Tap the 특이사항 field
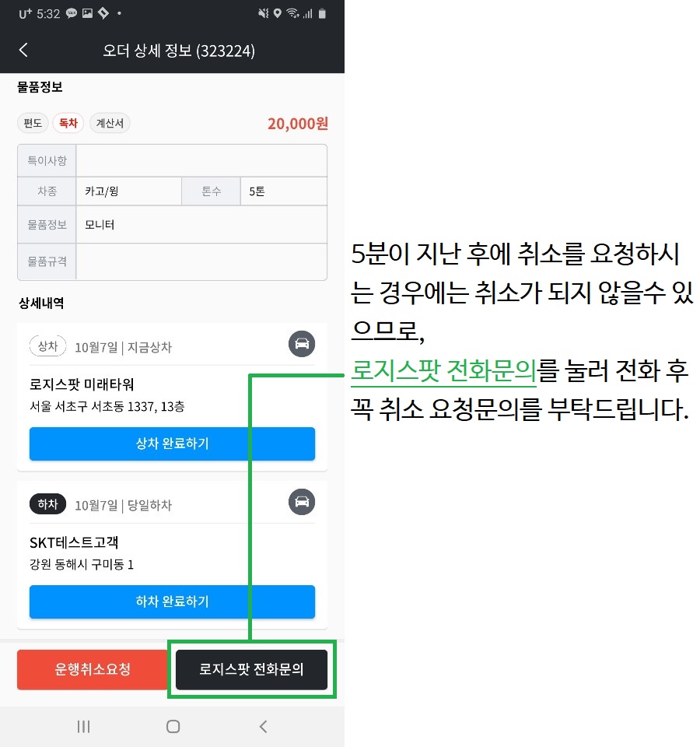 [x=201, y=160]
